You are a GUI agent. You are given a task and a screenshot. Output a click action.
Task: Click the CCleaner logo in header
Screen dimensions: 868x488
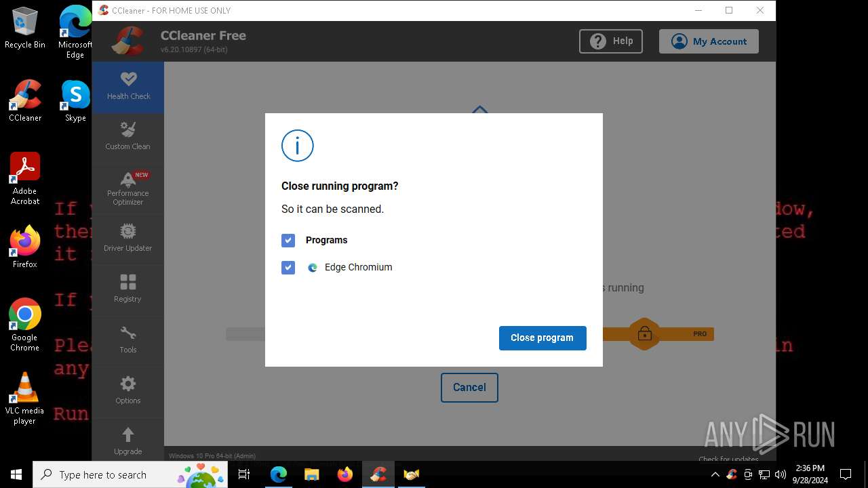[129, 41]
